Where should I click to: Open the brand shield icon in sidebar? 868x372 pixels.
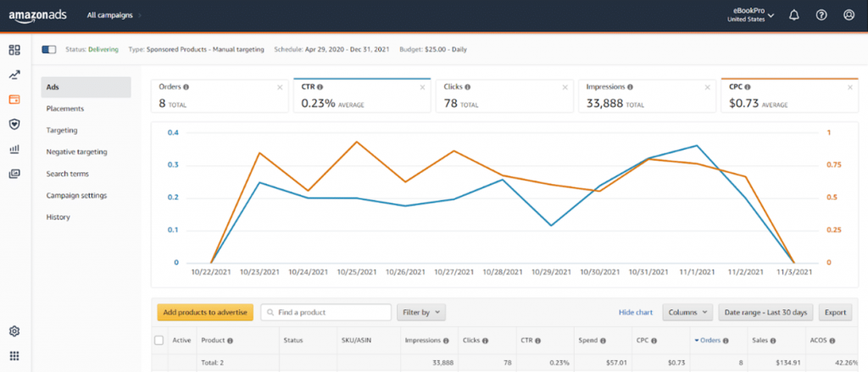[14, 124]
